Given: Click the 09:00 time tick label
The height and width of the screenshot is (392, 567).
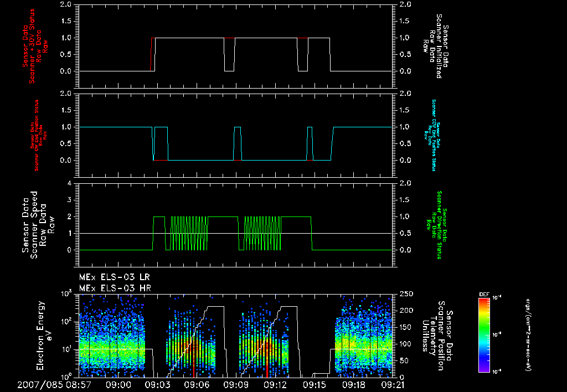Looking at the screenshot, I should coord(118,385).
